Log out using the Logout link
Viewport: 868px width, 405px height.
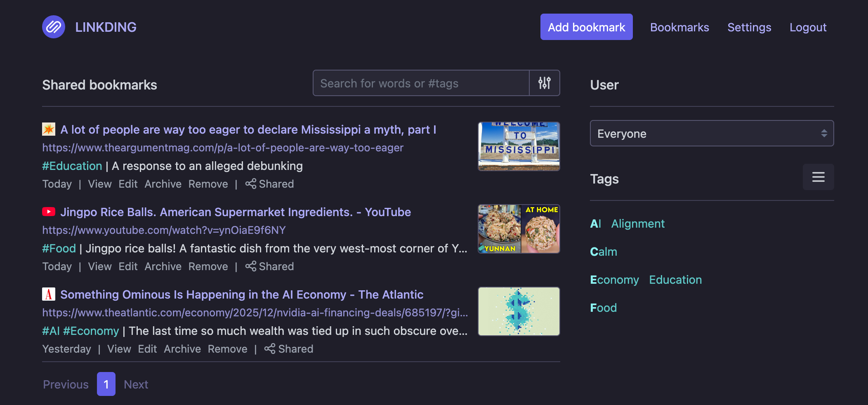coord(808,27)
